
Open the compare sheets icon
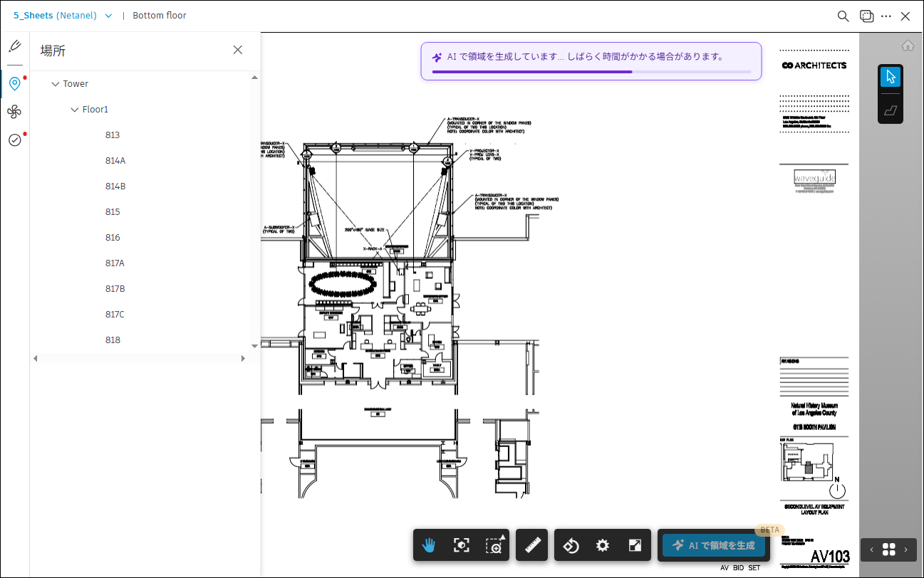point(866,16)
